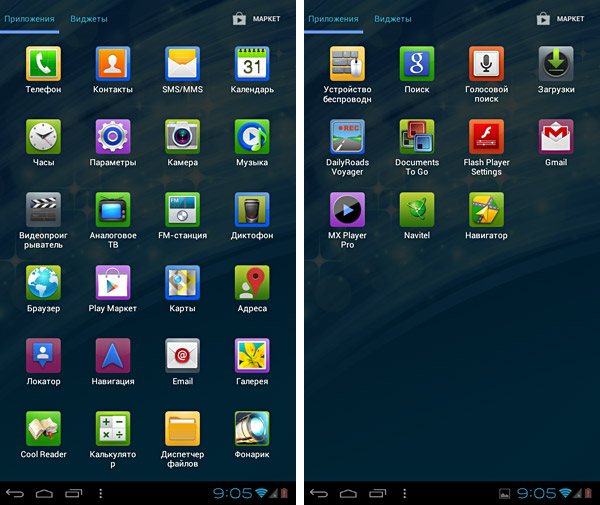Open Flash Player Settings
Viewport: 600px width, 505px height.
click(486, 137)
